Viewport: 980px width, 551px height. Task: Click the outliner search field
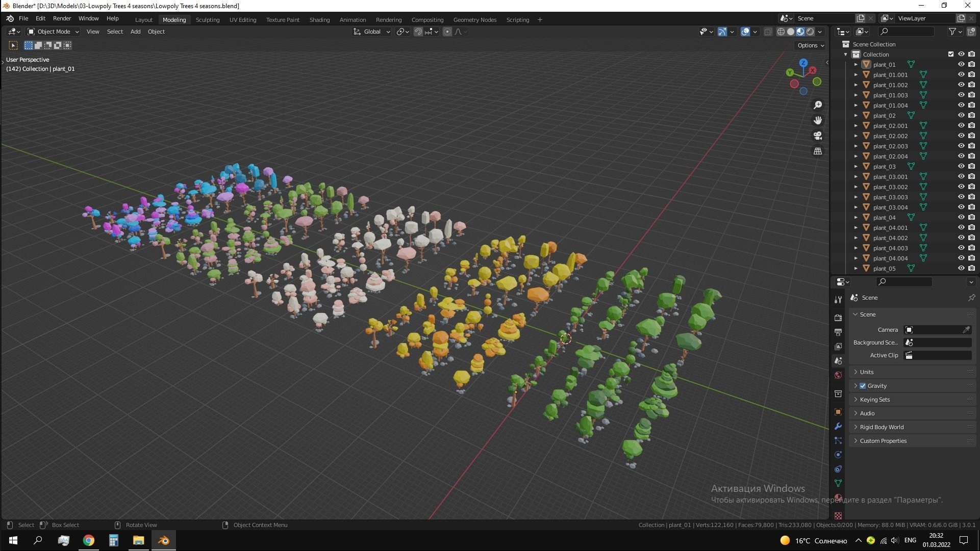[908, 32]
